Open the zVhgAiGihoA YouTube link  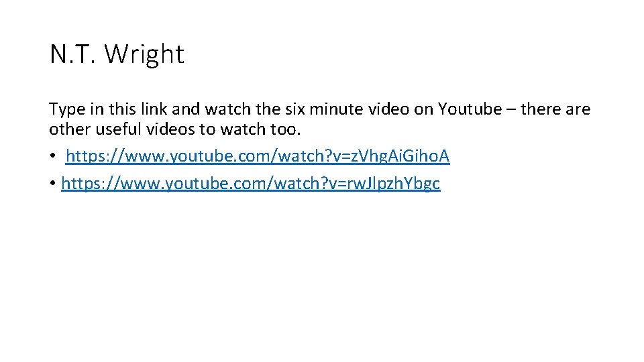pyautogui.click(x=258, y=156)
